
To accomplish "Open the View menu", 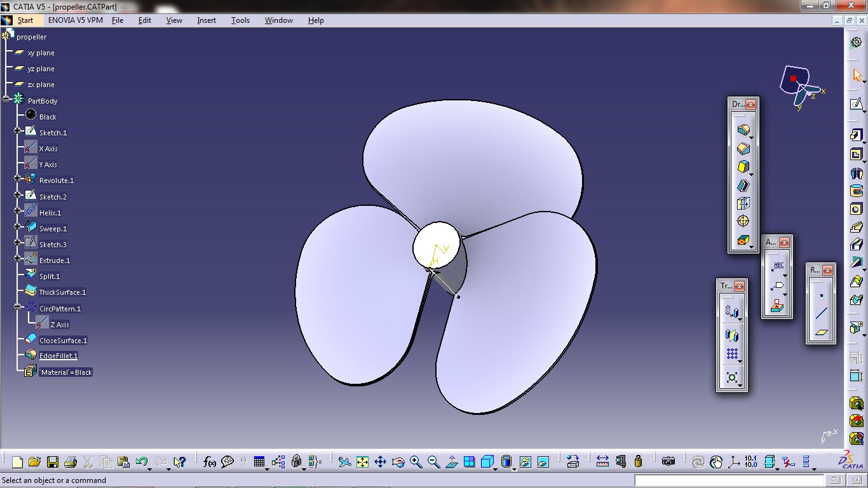I will point(174,20).
